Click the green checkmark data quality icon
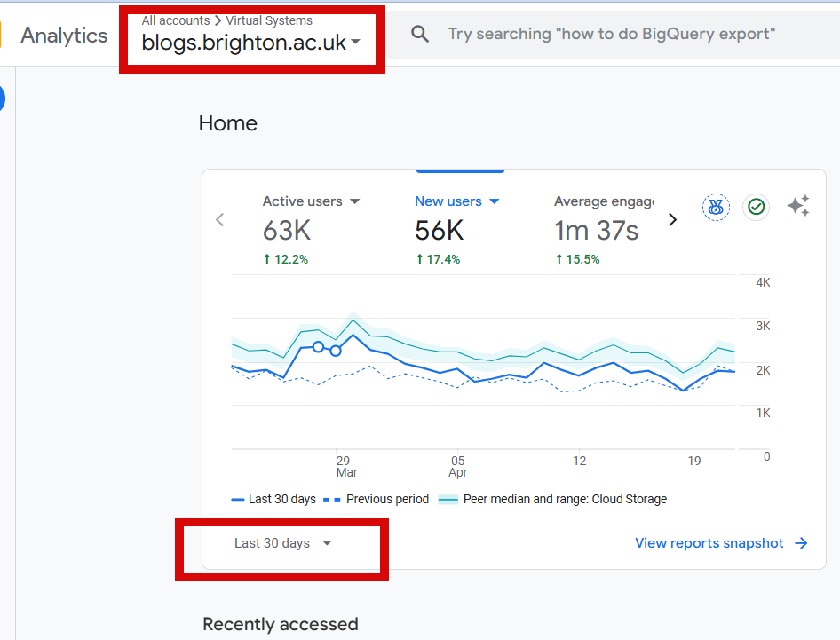Screen dimensions: 840x640 pyautogui.click(x=757, y=207)
